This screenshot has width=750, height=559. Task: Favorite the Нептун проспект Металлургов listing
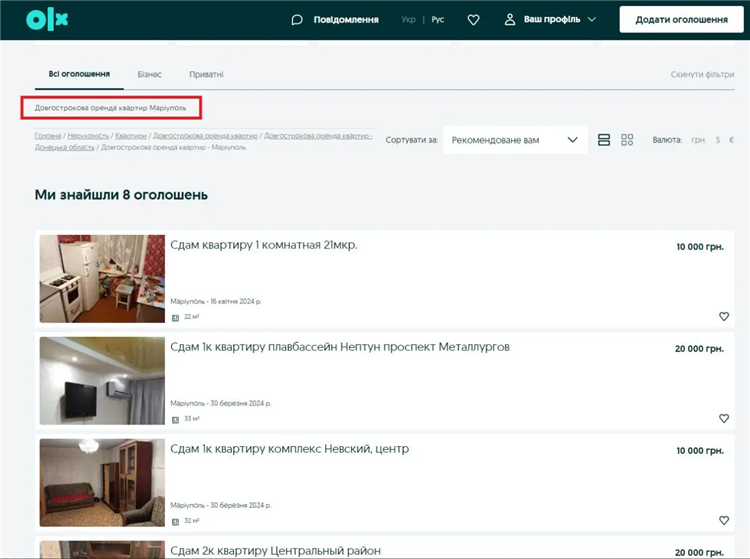pyautogui.click(x=724, y=418)
